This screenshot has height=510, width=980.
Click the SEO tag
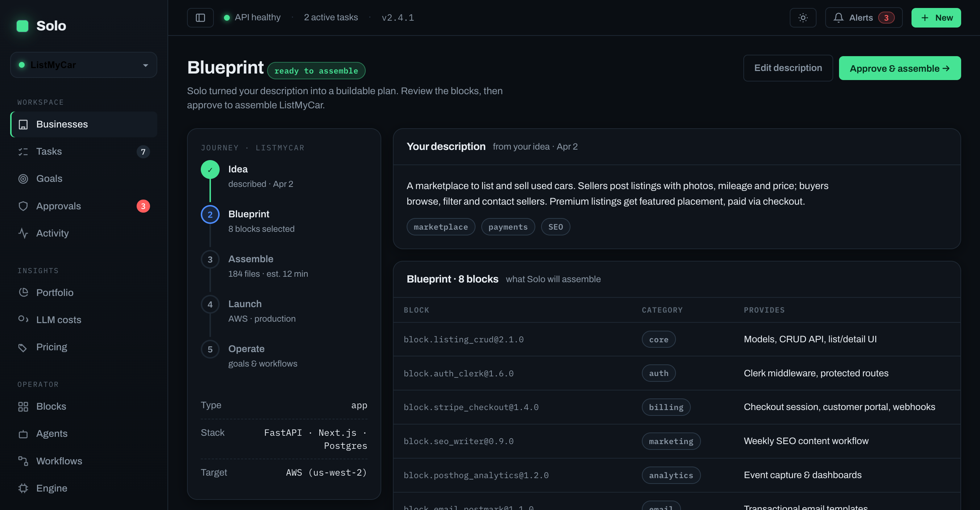click(x=556, y=227)
